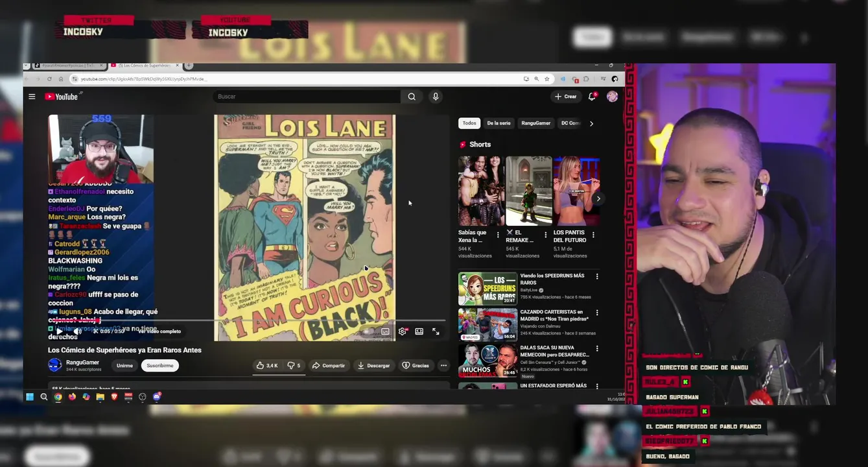The height and width of the screenshot is (467, 868).
Task: Open video player settings gear
Action: [x=403, y=331]
